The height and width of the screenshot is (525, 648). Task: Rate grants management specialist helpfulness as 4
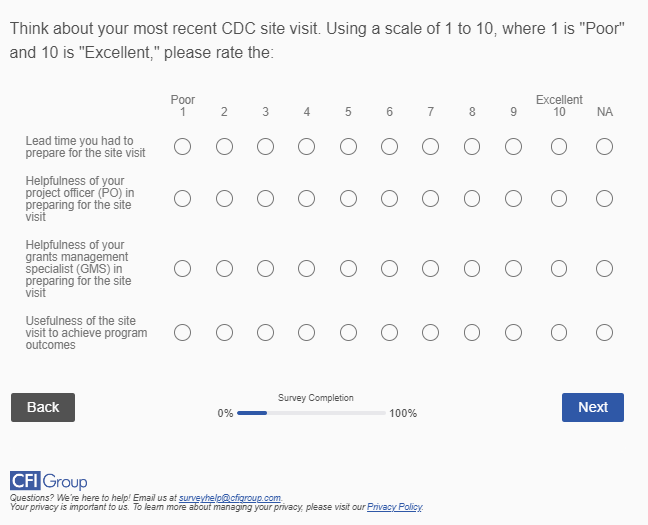307,269
